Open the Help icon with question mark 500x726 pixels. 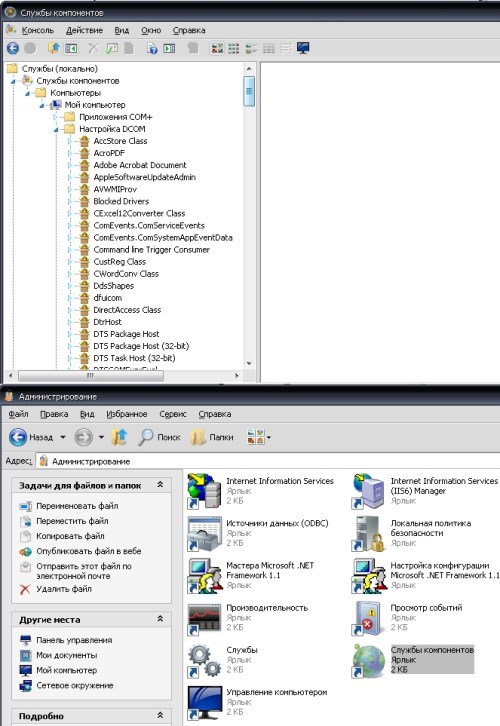[x=152, y=48]
